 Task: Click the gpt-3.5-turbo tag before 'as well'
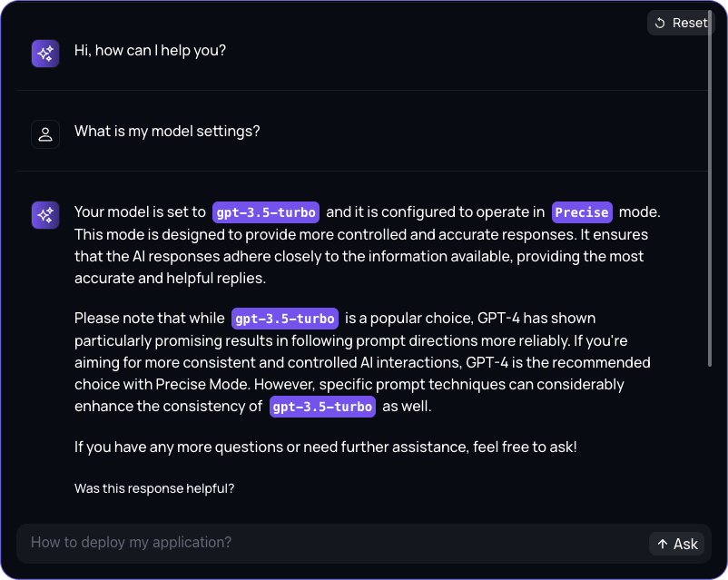click(x=322, y=407)
